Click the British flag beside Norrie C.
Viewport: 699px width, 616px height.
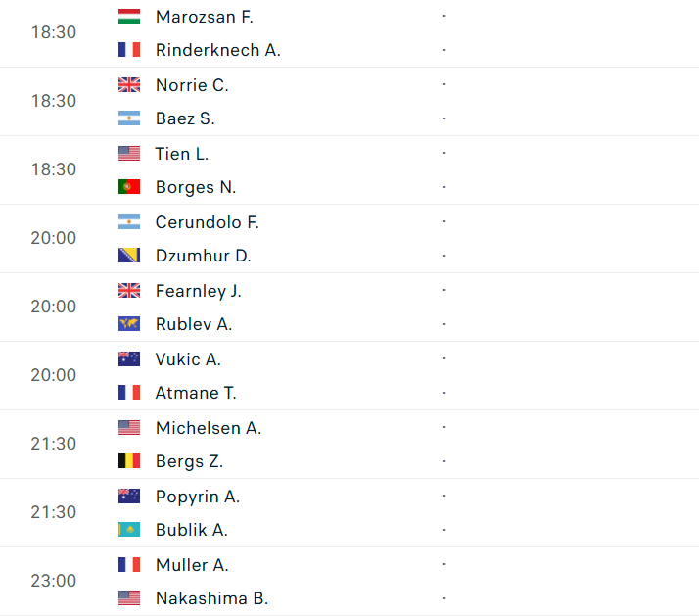pos(129,85)
